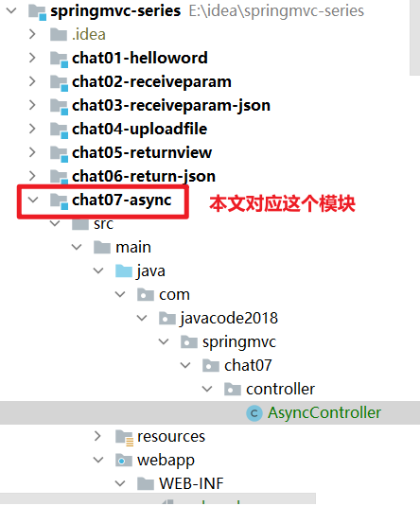
Task: Select the chat06-return-json module
Action: click(x=144, y=176)
